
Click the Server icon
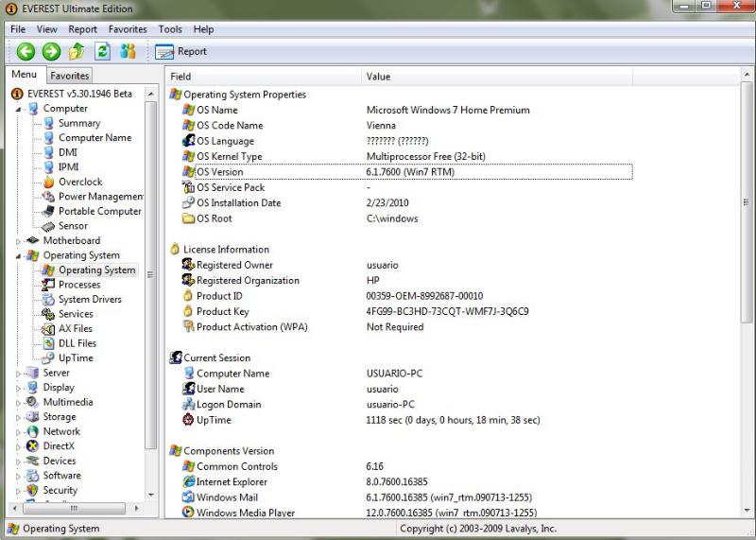click(33, 373)
